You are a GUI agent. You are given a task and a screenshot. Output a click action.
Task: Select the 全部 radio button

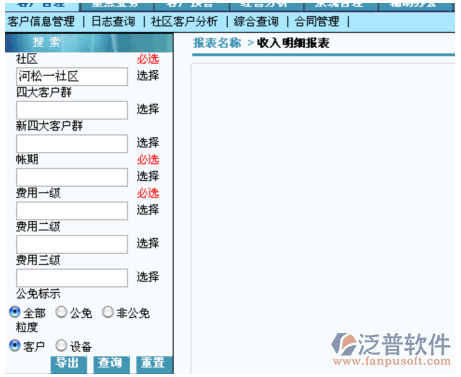click(x=15, y=312)
